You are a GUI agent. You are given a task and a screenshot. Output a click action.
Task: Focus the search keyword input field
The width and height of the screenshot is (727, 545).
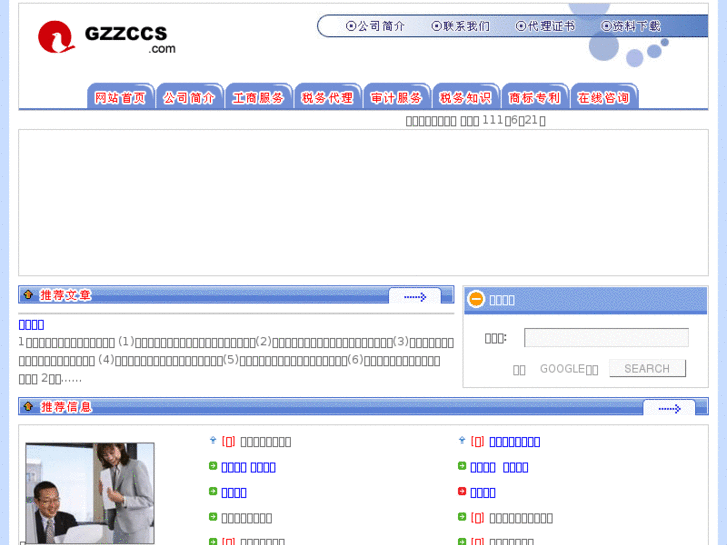(606, 338)
